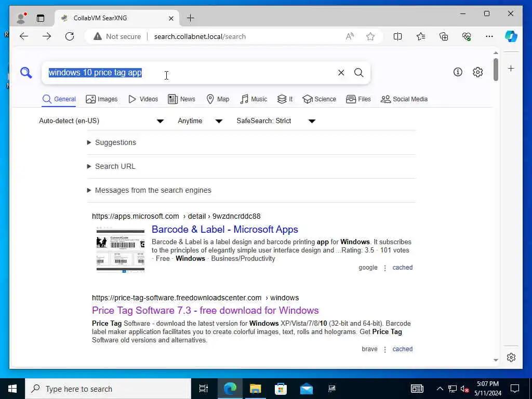This screenshot has width=532, height=399.
Task: Close the CollabVM SearXNG tab
Action: coord(171,18)
